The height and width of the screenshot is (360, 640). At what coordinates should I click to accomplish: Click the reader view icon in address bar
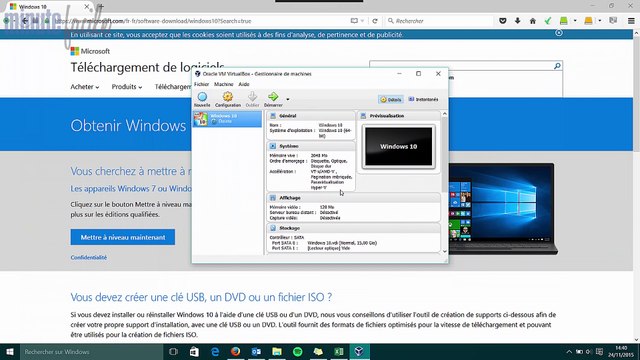coord(354,21)
